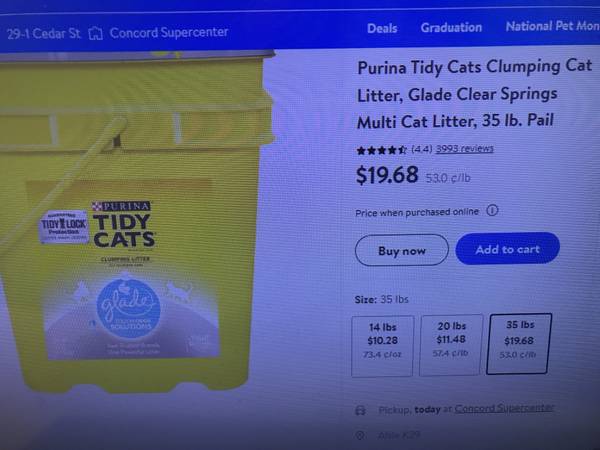This screenshot has width=600, height=450.
Task: Click the pickup car icon
Action: (360, 411)
